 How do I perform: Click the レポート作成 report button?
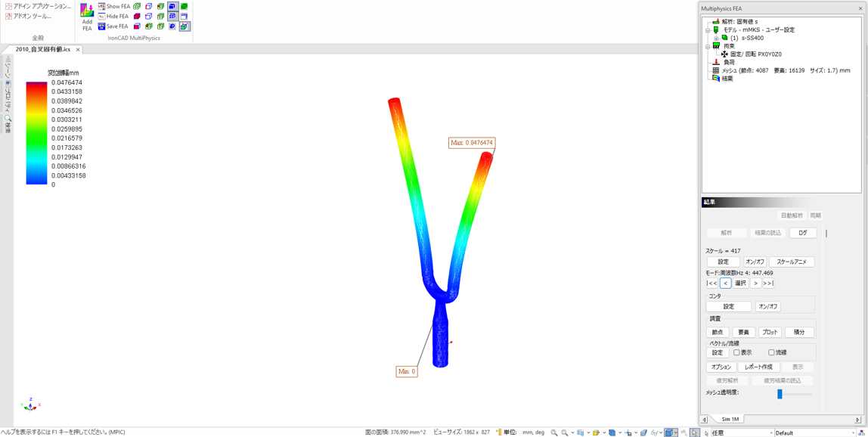click(758, 367)
